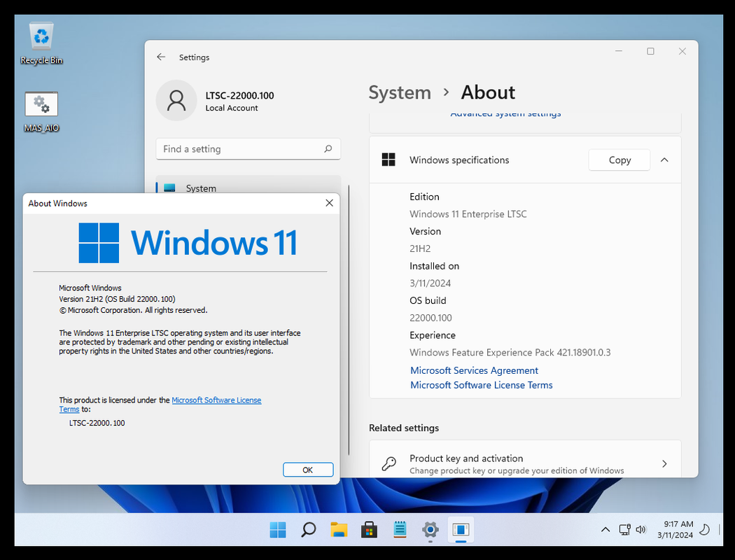The width and height of the screenshot is (735, 560).
Task: Show hidden system tray icons
Action: (605, 529)
